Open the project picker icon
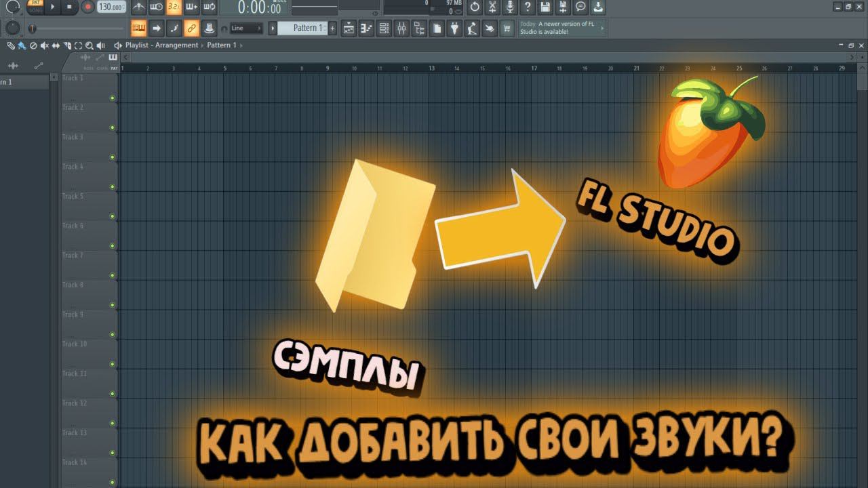The image size is (868, 488). tap(437, 28)
